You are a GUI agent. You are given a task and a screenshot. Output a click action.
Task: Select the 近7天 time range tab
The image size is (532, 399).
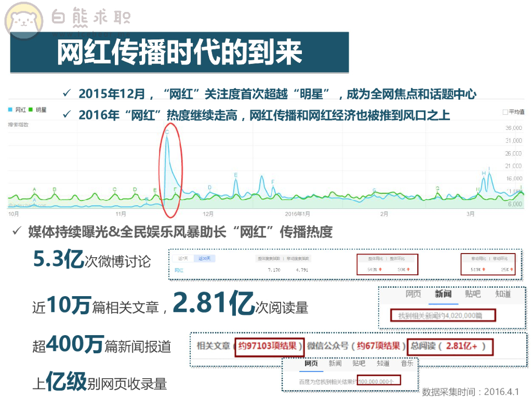coord(182,258)
